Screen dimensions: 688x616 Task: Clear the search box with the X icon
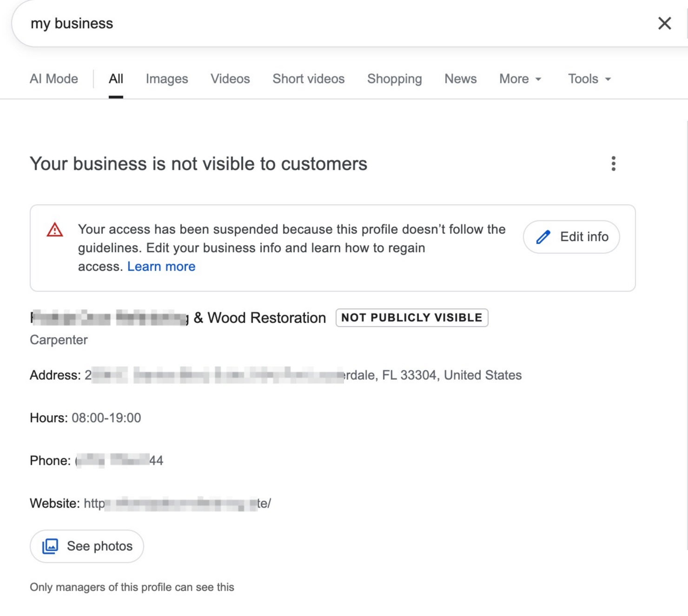click(664, 23)
